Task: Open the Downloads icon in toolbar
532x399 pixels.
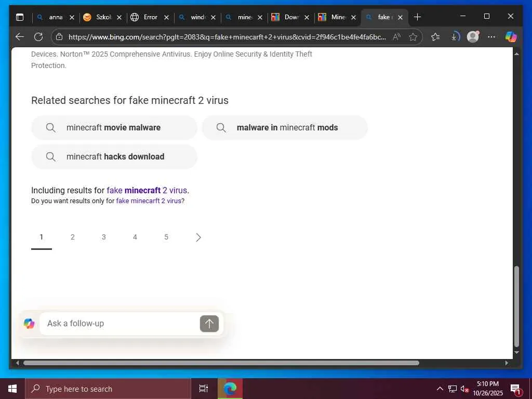Action: (455, 37)
